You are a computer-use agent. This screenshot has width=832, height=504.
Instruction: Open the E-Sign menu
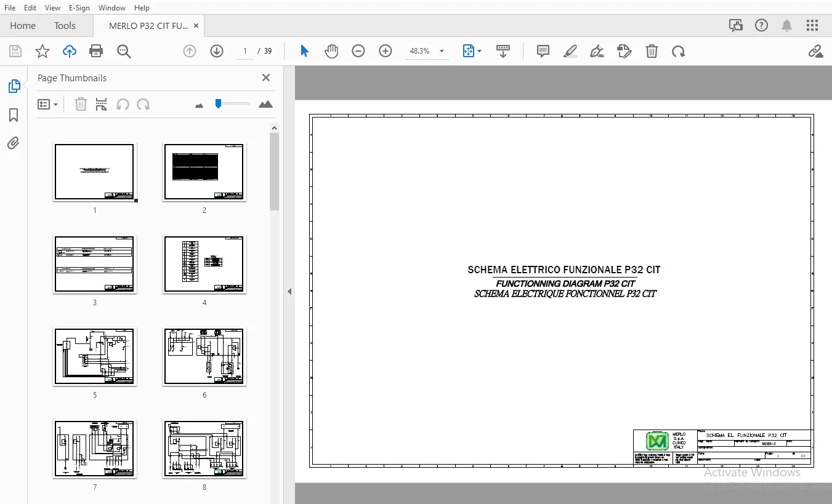(x=79, y=8)
